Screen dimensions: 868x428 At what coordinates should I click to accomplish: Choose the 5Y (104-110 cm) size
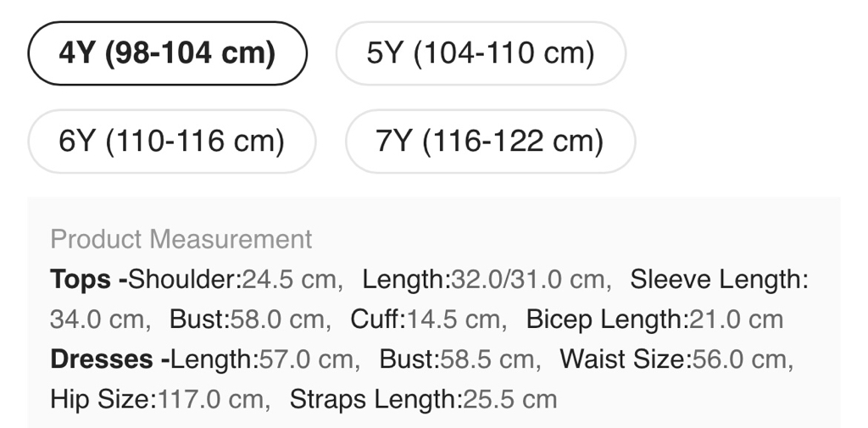click(481, 53)
